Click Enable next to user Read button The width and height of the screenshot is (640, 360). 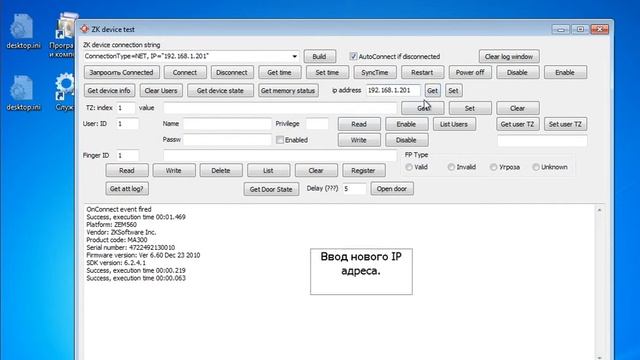tap(407, 124)
